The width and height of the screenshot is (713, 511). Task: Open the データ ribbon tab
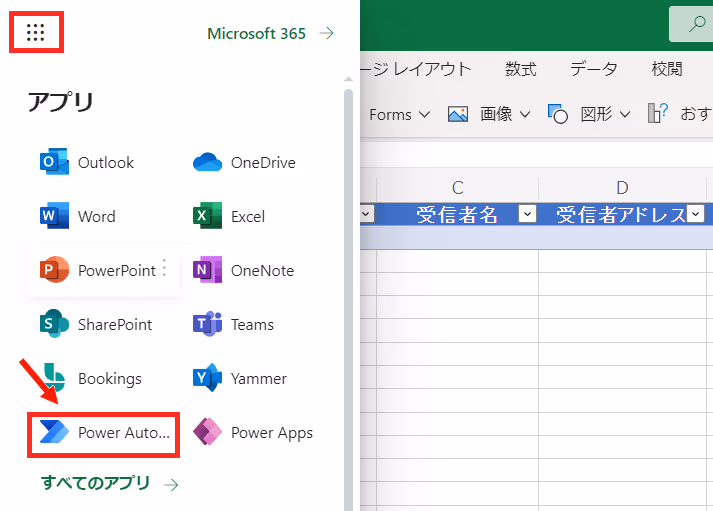tap(594, 69)
